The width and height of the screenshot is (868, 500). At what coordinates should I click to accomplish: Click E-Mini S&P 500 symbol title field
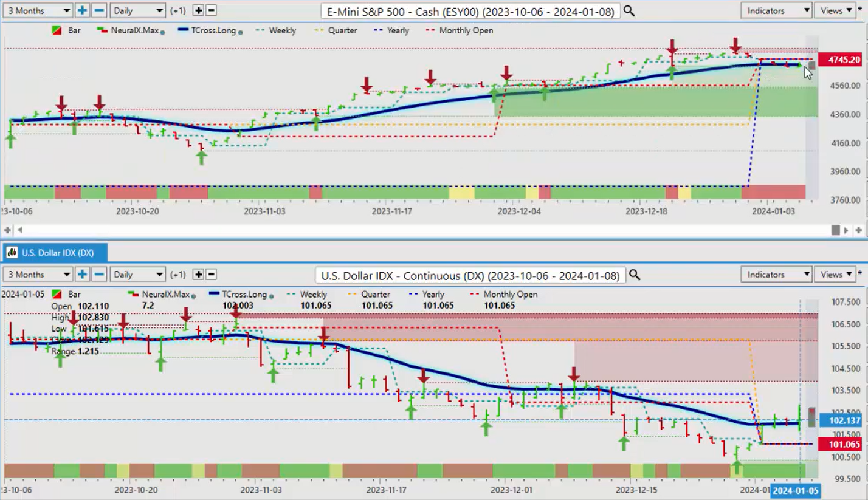(x=470, y=11)
